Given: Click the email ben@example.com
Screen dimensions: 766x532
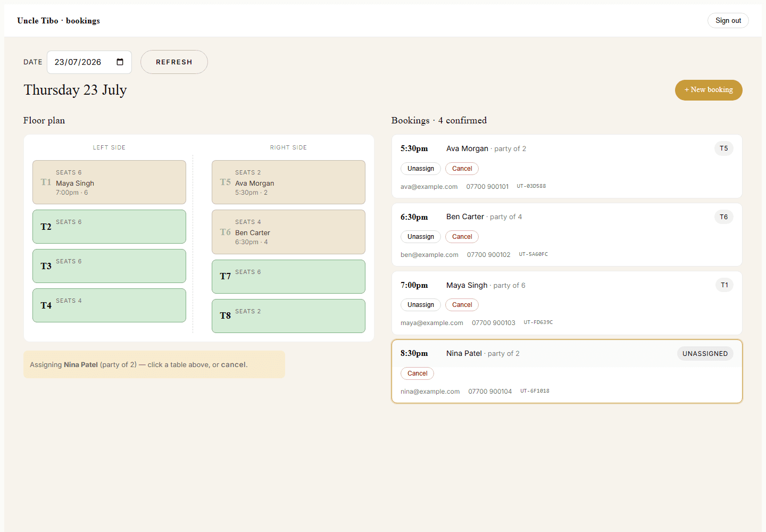Looking at the screenshot, I should click(x=429, y=255).
